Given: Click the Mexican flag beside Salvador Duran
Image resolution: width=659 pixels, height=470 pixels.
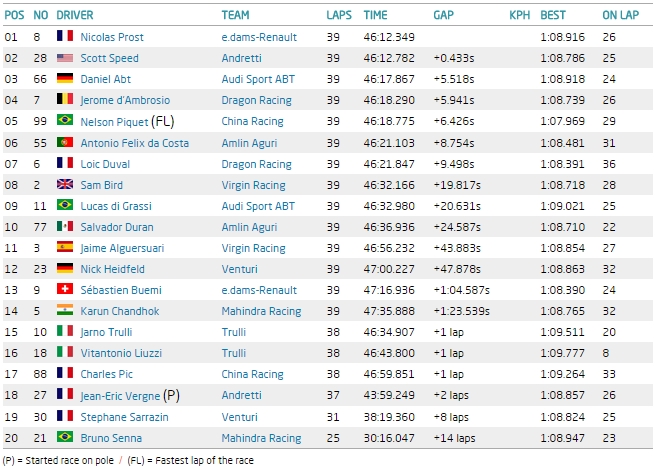Looking at the screenshot, I should [65, 227].
